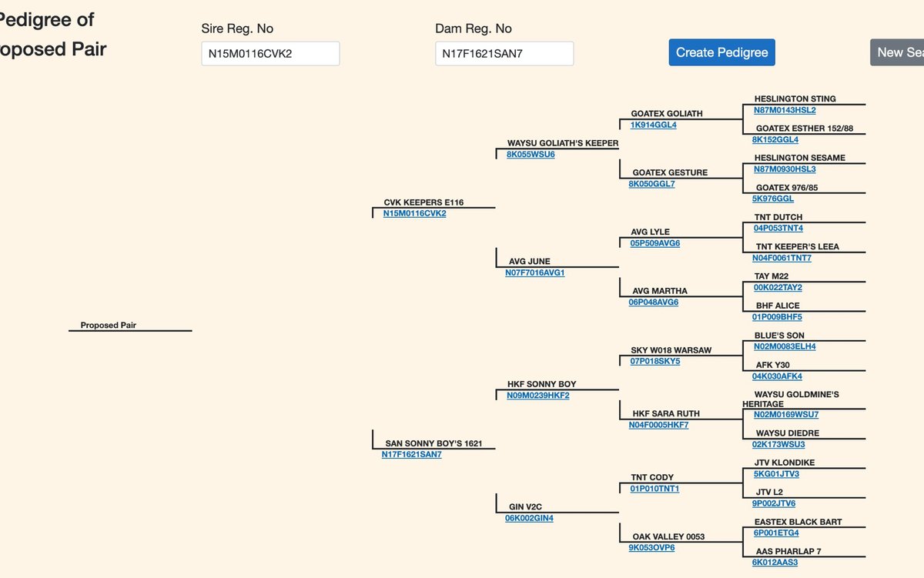Open Heslington Sting link N87M0143HSL2

pyautogui.click(x=785, y=110)
